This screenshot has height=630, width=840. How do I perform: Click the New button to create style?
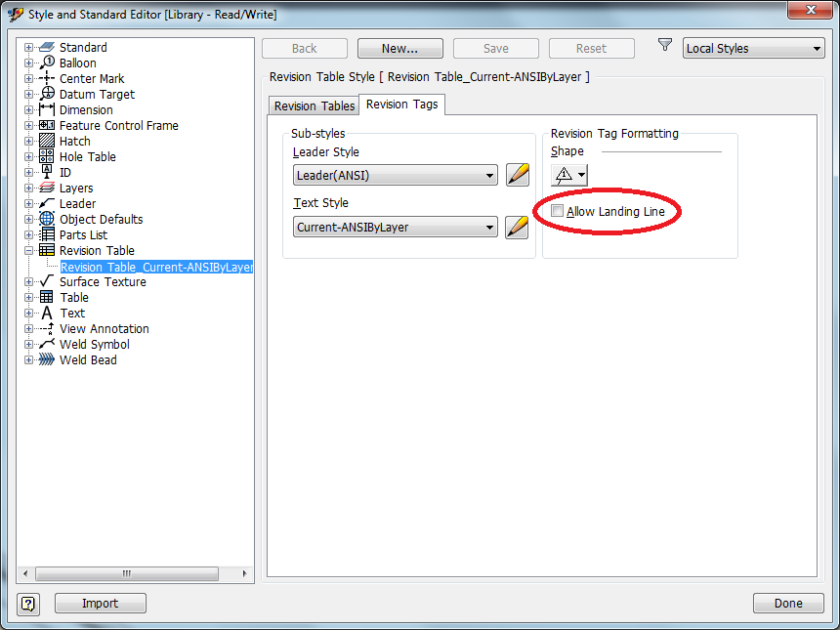(x=399, y=48)
